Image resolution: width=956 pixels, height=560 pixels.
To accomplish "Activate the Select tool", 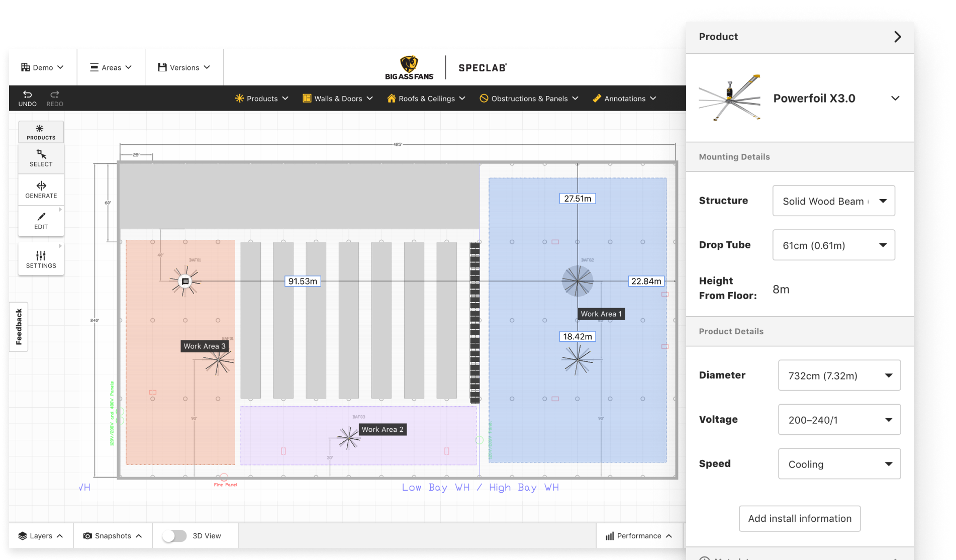I will coord(41,158).
